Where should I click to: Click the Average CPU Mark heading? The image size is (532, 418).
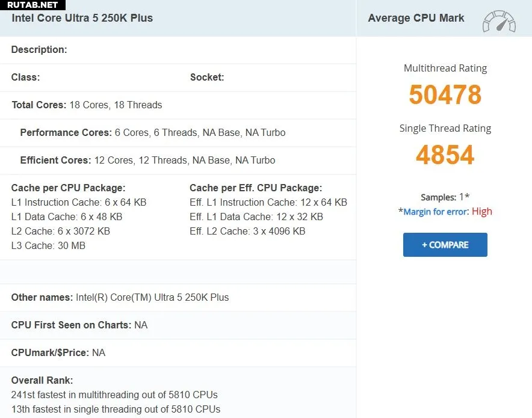tap(416, 18)
